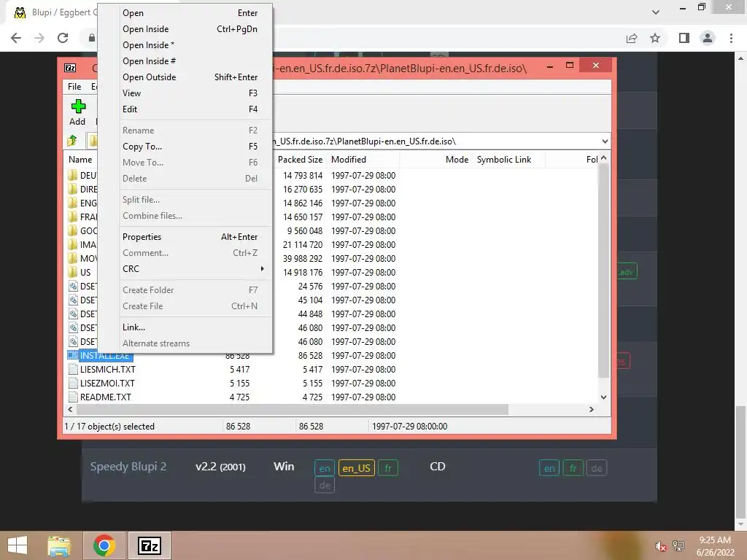This screenshot has height=560, width=747.
Task: Click the browser forward arrow
Action: point(39,38)
